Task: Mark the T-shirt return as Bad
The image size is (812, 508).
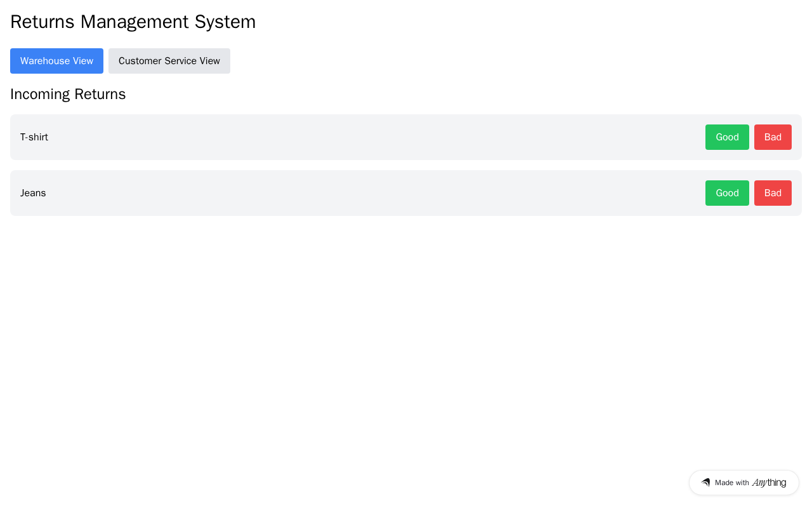Action: (x=773, y=137)
